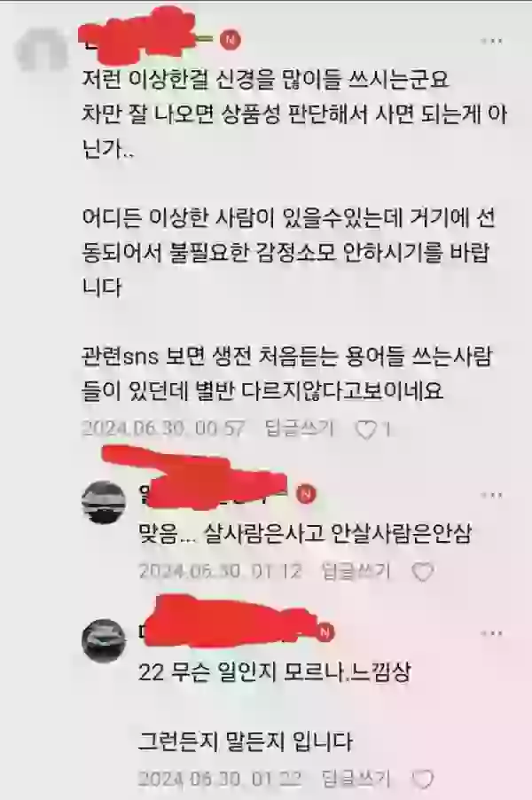Image resolution: width=532 pixels, height=800 pixels.
Task: Open three-dot menu on 맞음... reply
Action: tap(492, 495)
